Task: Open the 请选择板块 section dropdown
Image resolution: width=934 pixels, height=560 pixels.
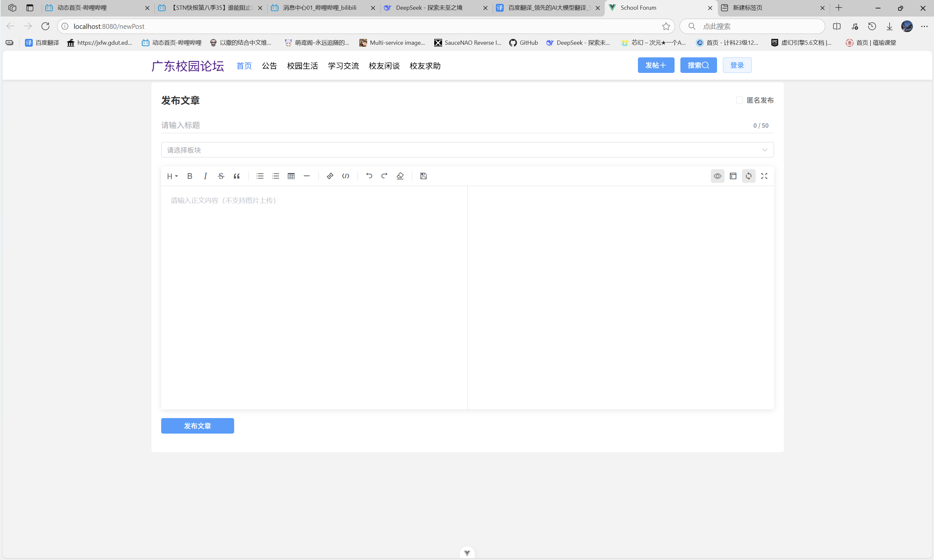Action: coord(467,150)
